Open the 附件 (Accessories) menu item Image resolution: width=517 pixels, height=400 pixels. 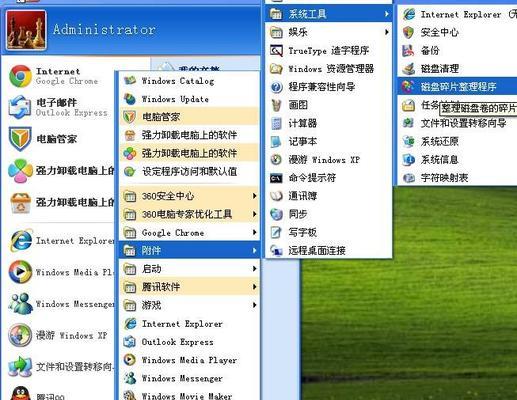pos(189,250)
